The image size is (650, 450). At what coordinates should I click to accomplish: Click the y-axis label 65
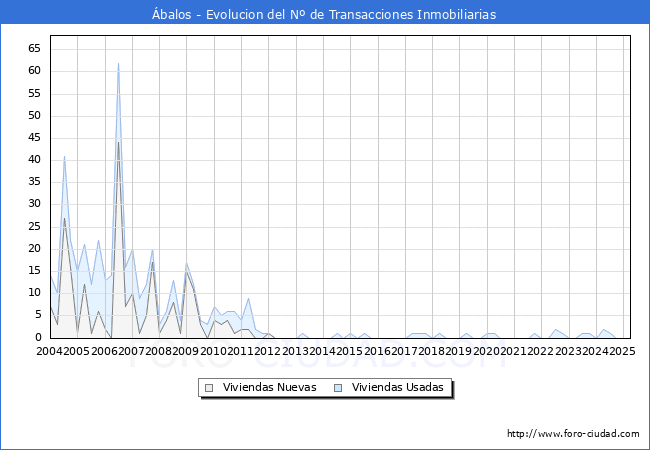(x=34, y=48)
